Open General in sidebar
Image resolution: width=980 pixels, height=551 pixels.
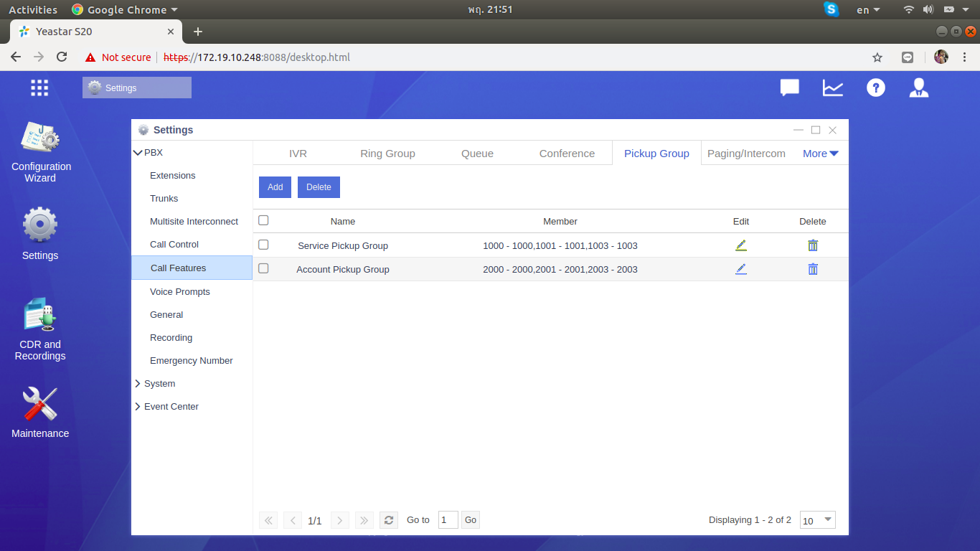click(166, 315)
